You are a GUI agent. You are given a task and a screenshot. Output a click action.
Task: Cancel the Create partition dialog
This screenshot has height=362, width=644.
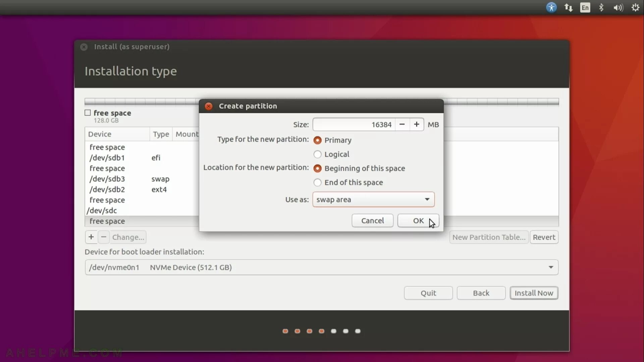click(372, 221)
